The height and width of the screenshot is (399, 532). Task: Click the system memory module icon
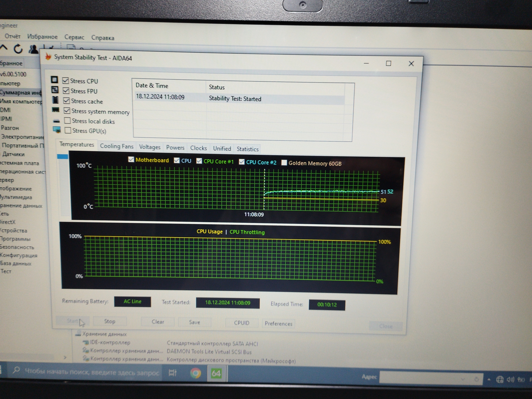tap(56, 110)
